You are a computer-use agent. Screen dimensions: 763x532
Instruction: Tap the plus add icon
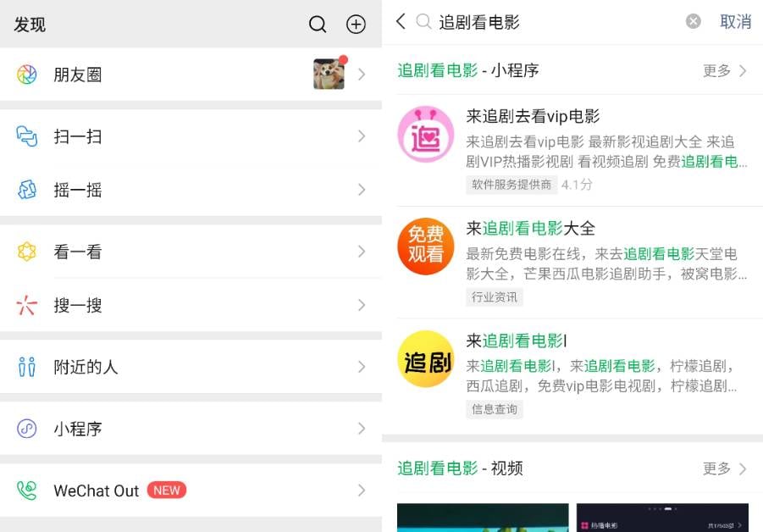pos(356,24)
